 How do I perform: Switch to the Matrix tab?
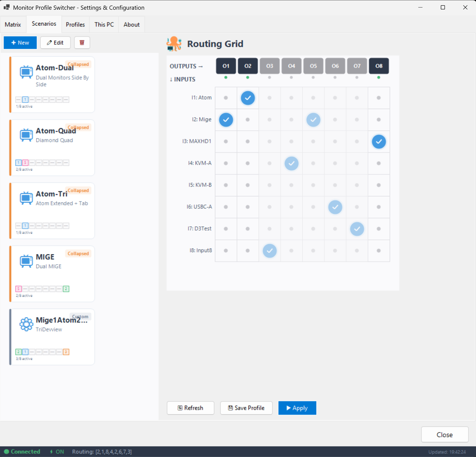point(13,24)
